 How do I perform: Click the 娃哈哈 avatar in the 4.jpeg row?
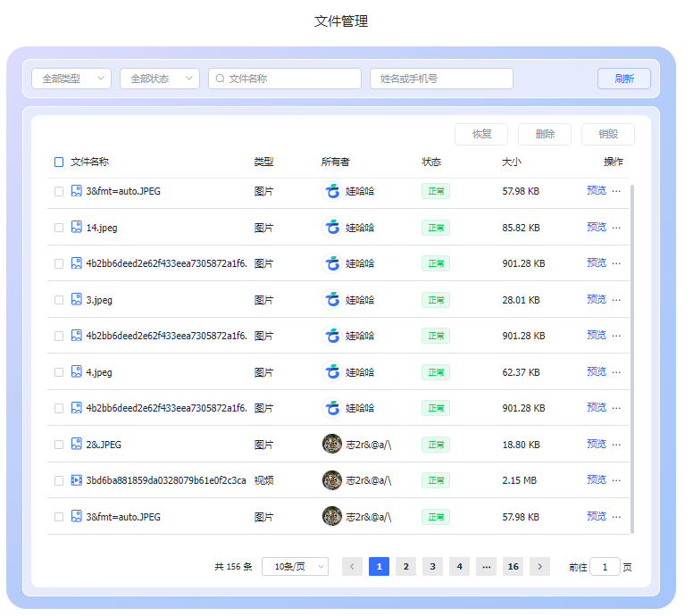pos(332,371)
